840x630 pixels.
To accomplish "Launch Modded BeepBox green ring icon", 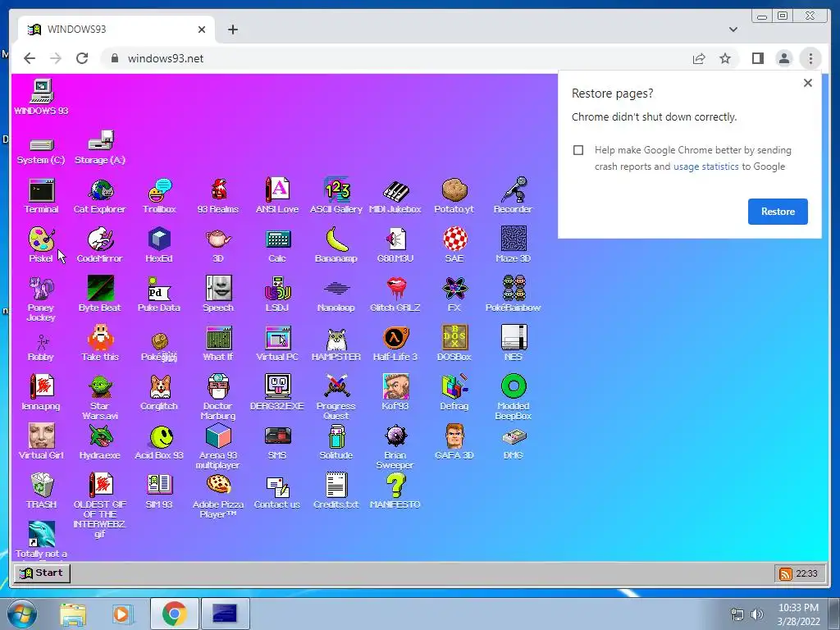I will (x=514, y=397).
